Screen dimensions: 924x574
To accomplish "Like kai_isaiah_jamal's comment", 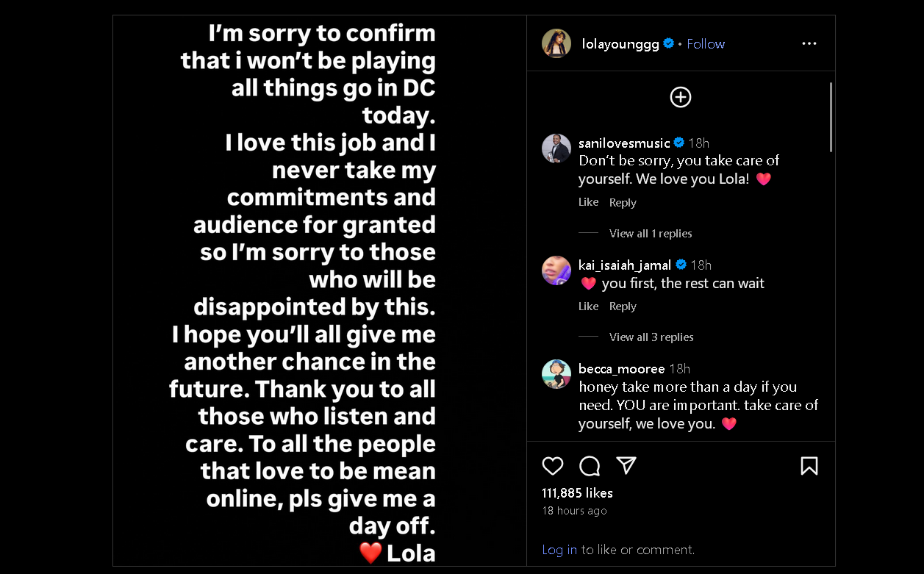I will tap(589, 306).
